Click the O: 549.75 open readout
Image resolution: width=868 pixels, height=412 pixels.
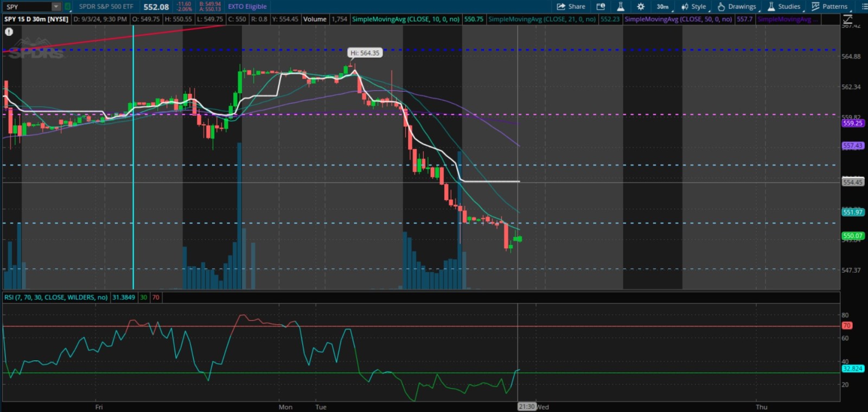click(146, 19)
